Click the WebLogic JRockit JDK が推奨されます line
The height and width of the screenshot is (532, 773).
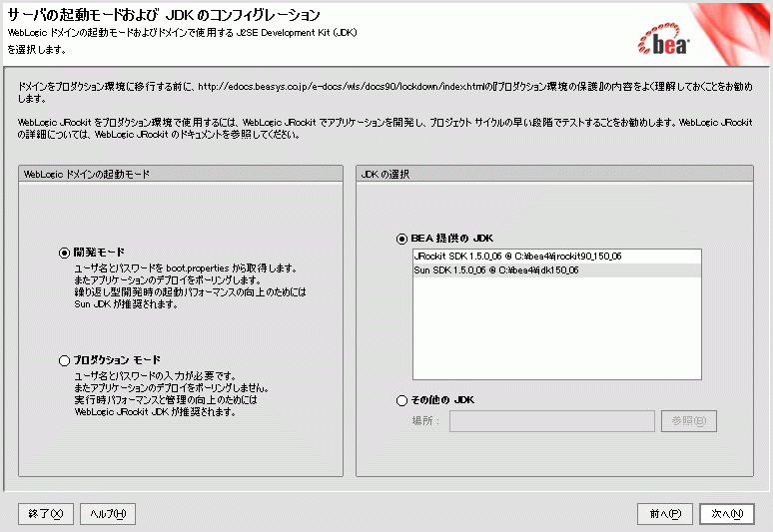click(x=155, y=412)
